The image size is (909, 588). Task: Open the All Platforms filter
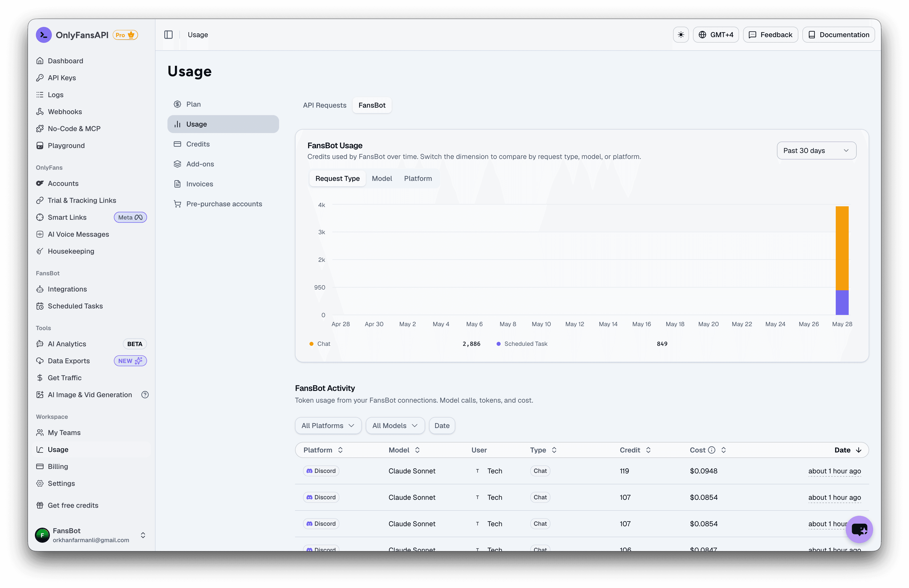click(328, 425)
